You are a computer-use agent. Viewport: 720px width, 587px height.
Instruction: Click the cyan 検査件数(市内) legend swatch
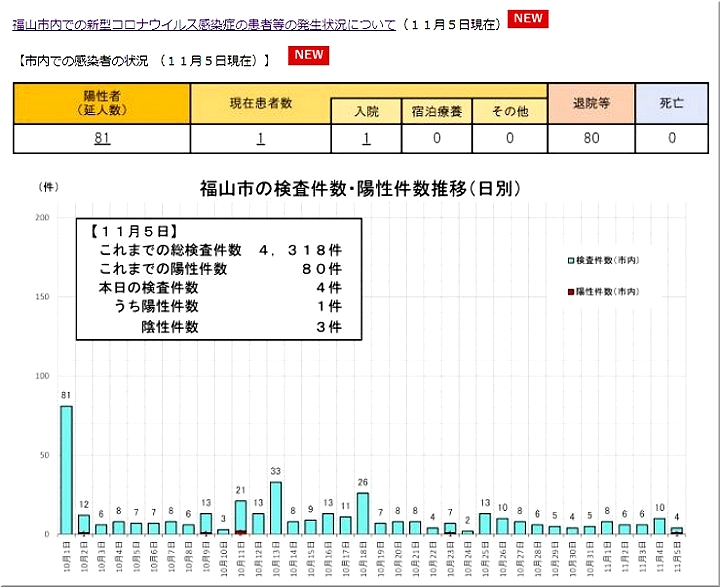pyautogui.click(x=571, y=260)
